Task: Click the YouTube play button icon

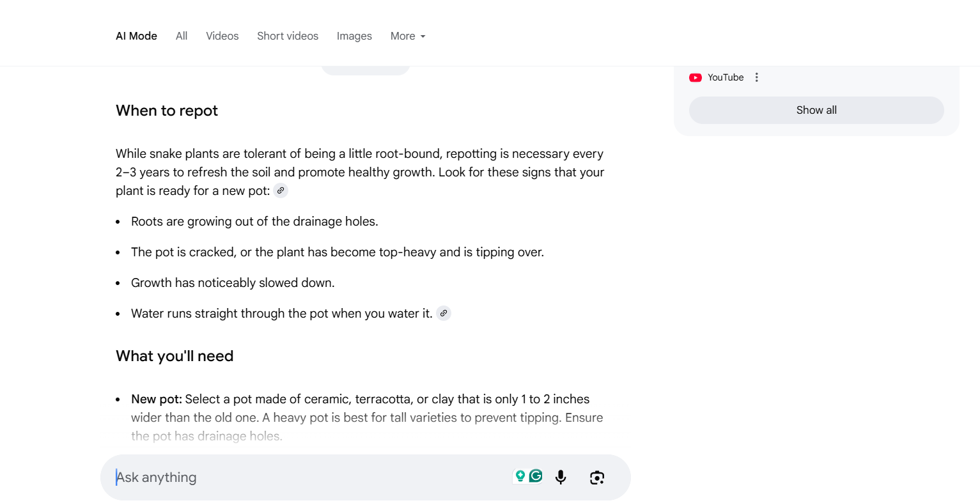Action: (x=695, y=77)
